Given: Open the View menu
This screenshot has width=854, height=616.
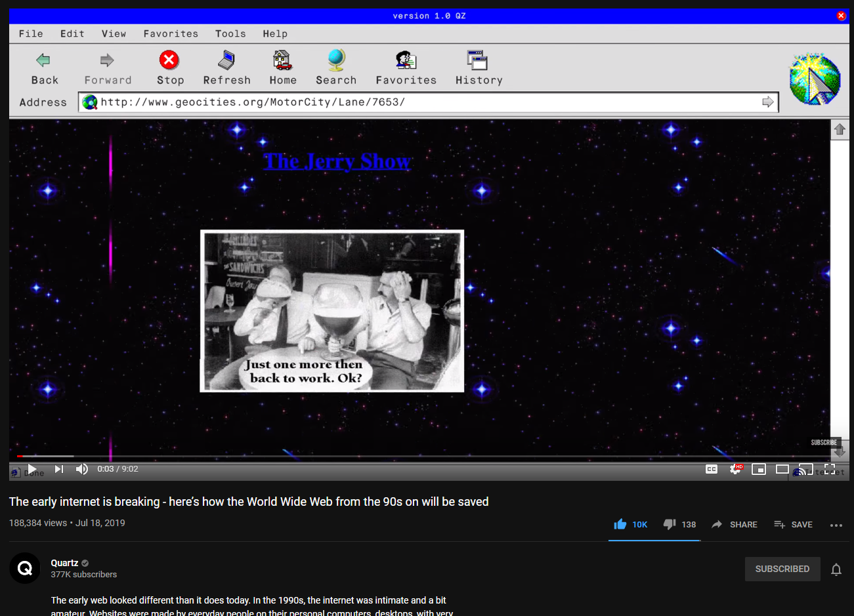Looking at the screenshot, I should (114, 33).
